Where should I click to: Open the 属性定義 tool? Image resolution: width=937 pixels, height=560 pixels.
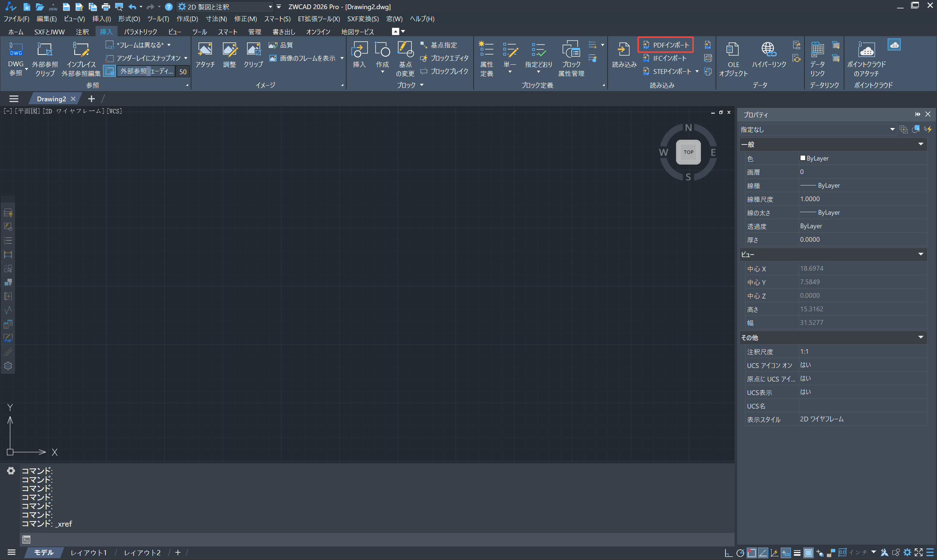(487, 59)
